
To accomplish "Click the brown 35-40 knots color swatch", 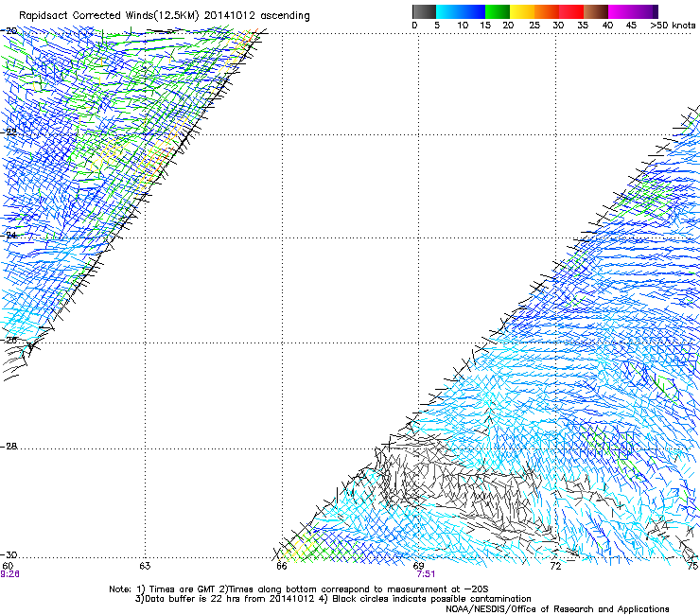I will 596,11.
